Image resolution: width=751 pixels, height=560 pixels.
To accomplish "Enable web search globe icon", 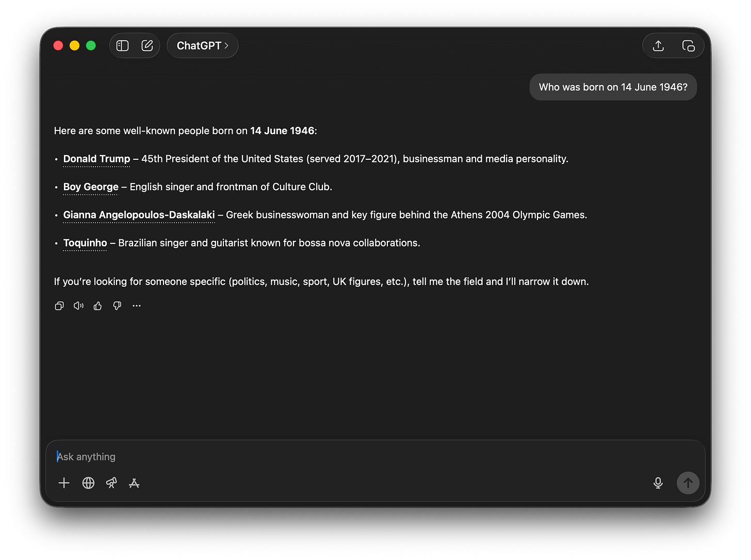I will [x=88, y=483].
